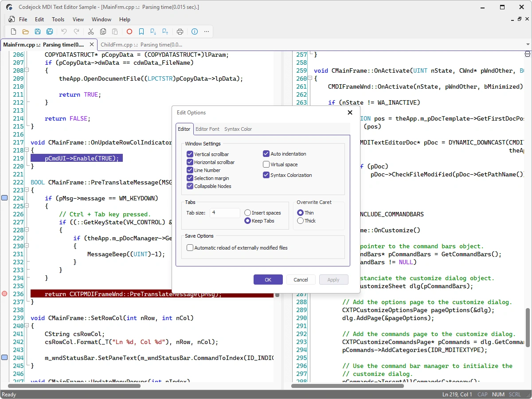Click the Redo toolbar icon
This screenshot has width=532, height=399.
coord(76,31)
